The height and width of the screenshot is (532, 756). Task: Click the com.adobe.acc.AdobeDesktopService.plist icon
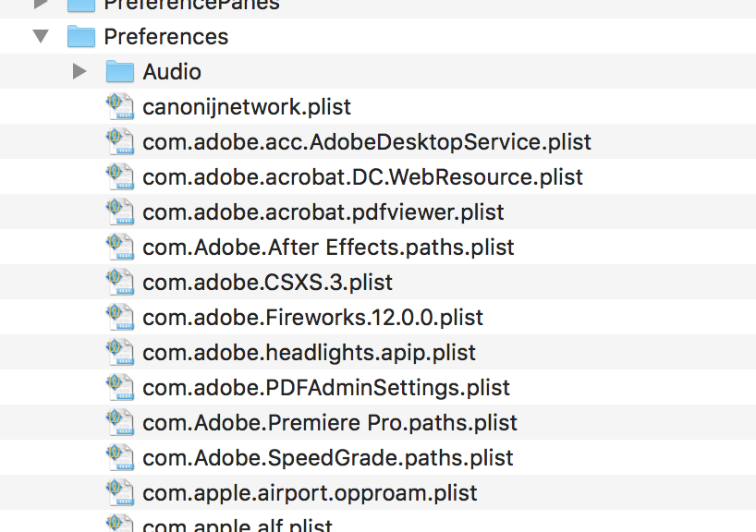(120, 141)
